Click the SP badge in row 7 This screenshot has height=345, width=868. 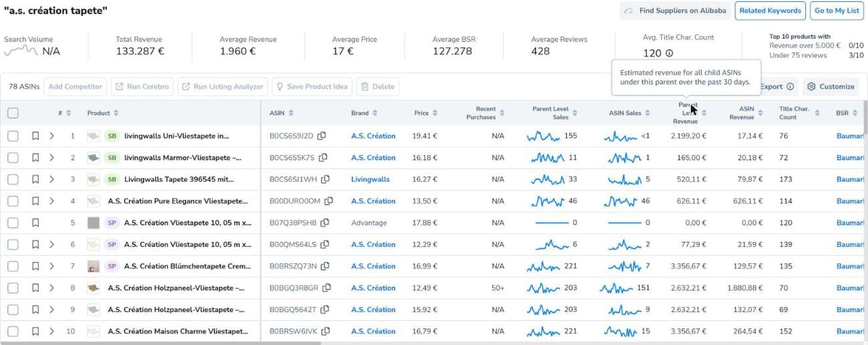[112, 266]
